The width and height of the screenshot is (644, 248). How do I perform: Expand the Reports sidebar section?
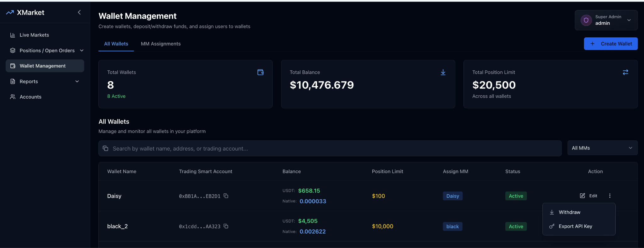pos(77,82)
